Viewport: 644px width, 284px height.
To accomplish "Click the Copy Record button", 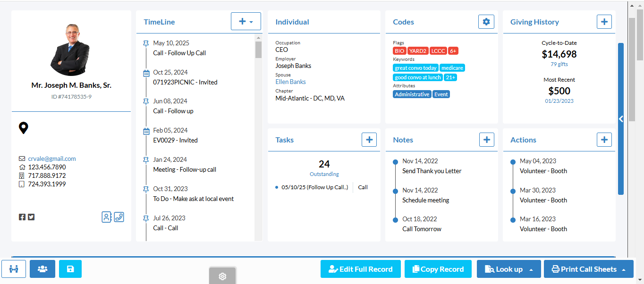I will coord(438,269).
